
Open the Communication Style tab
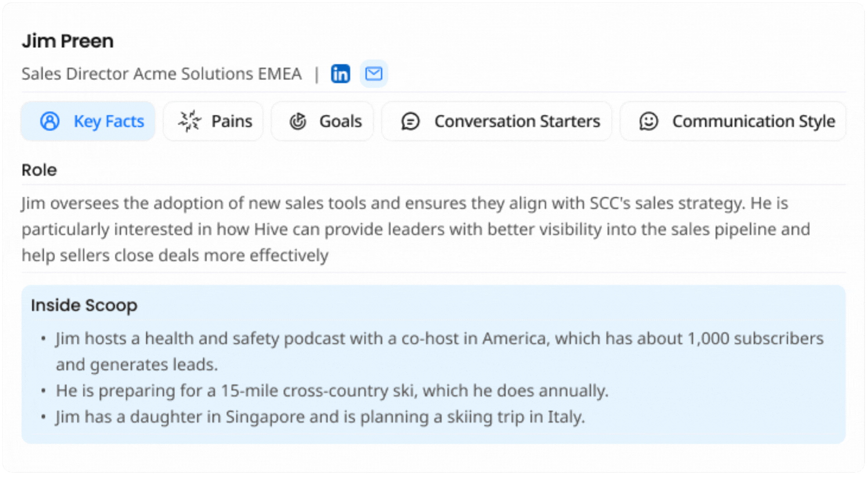[x=733, y=121]
